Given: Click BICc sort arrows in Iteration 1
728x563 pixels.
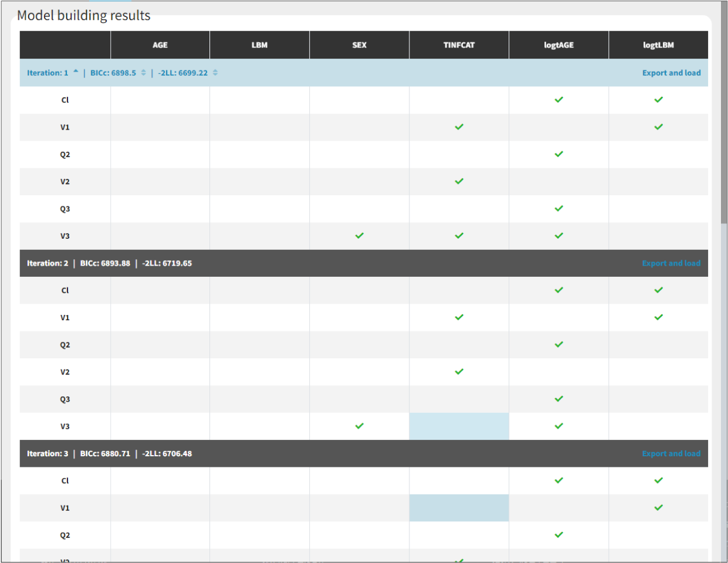Looking at the screenshot, I should coord(144,73).
